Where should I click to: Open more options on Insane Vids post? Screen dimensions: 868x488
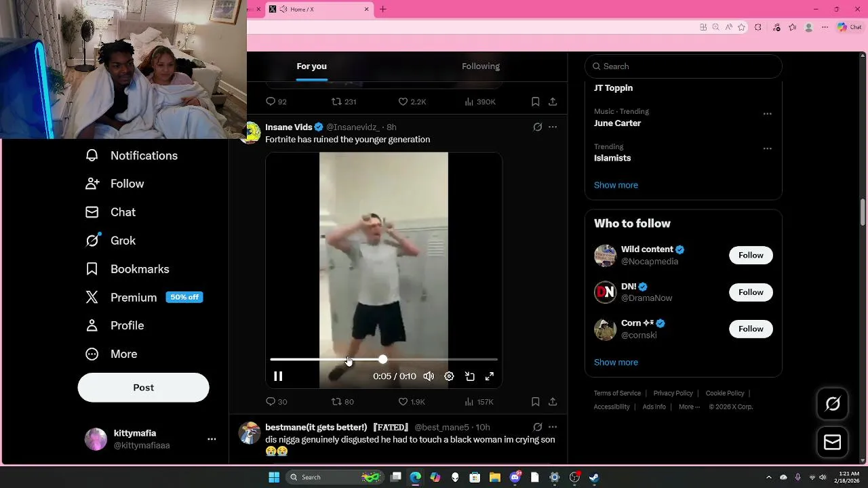tap(553, 127)
